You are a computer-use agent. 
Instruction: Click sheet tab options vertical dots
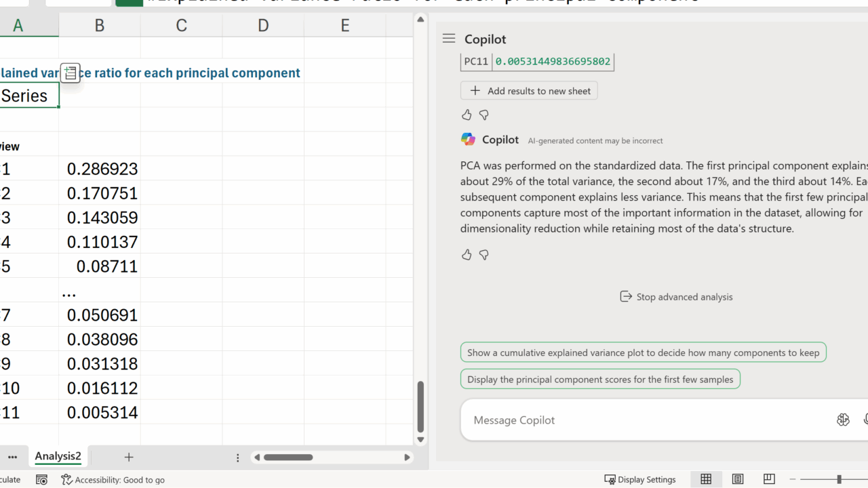(x=237, y=457)
